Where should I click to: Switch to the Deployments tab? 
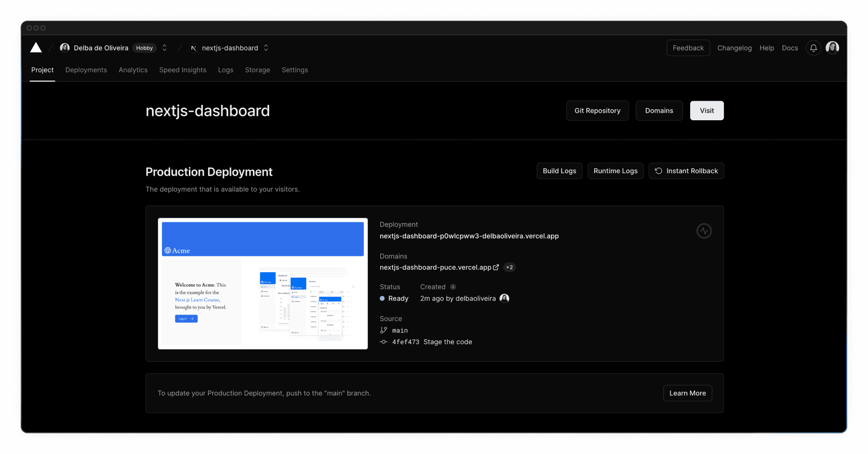(86, 70)
